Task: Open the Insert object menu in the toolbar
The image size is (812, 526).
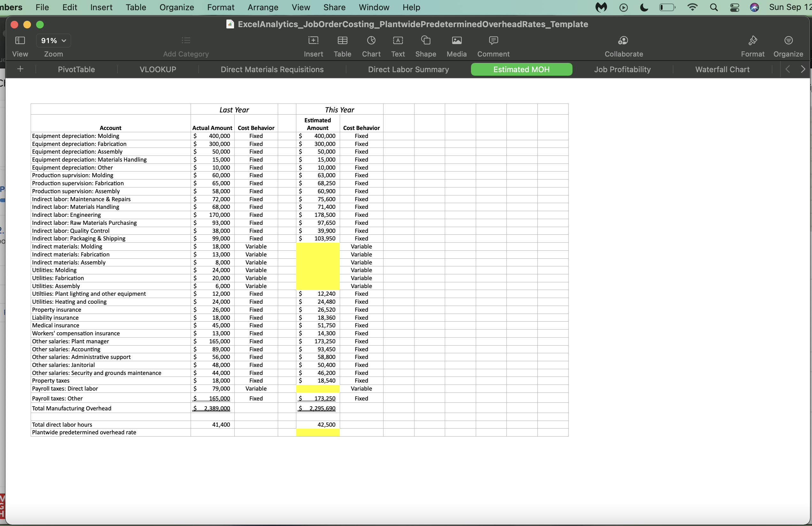Action: click(313, 46)
